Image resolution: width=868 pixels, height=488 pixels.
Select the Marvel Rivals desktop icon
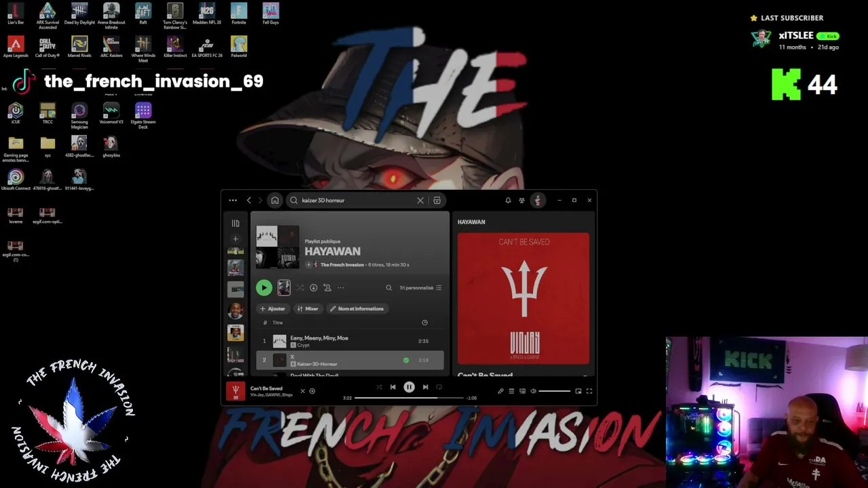[x=79, y=47]
